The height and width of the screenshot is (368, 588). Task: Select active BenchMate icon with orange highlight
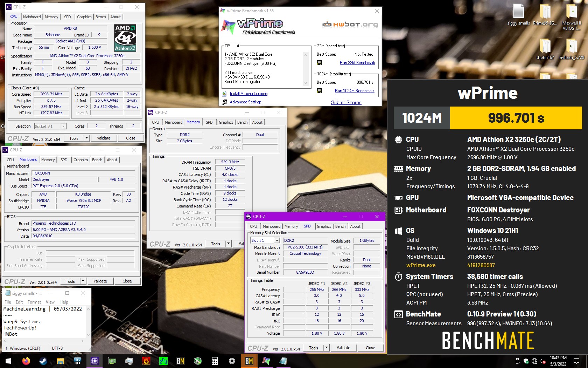click(x=249, y=361)
